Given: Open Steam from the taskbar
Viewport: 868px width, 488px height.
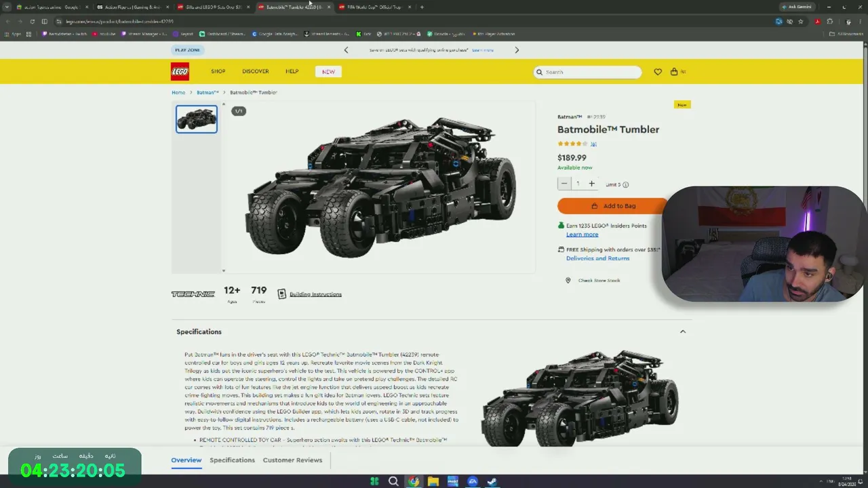Looking at the screenshot, I should tap(492, 482).
